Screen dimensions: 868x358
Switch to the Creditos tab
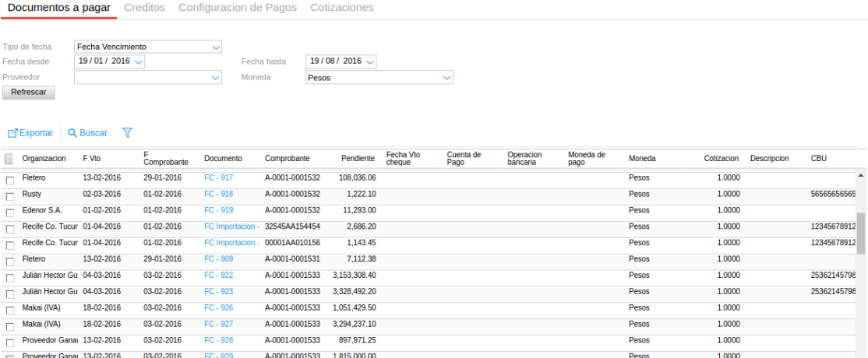click(x=144, y=8)
